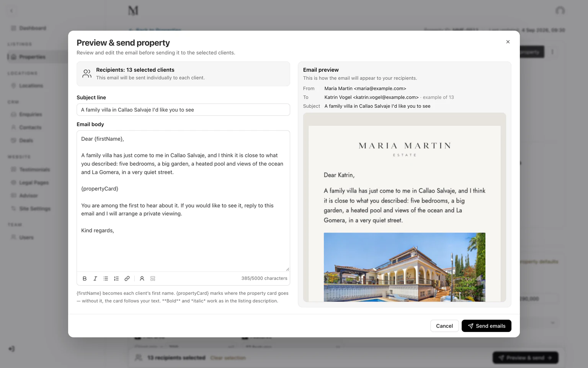
Task: Open Dashboard in the background sidebar
Action: click(29, 28)
